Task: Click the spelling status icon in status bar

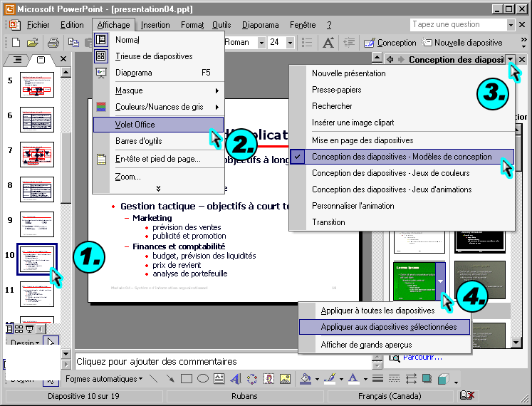Action: click(466, 395)
